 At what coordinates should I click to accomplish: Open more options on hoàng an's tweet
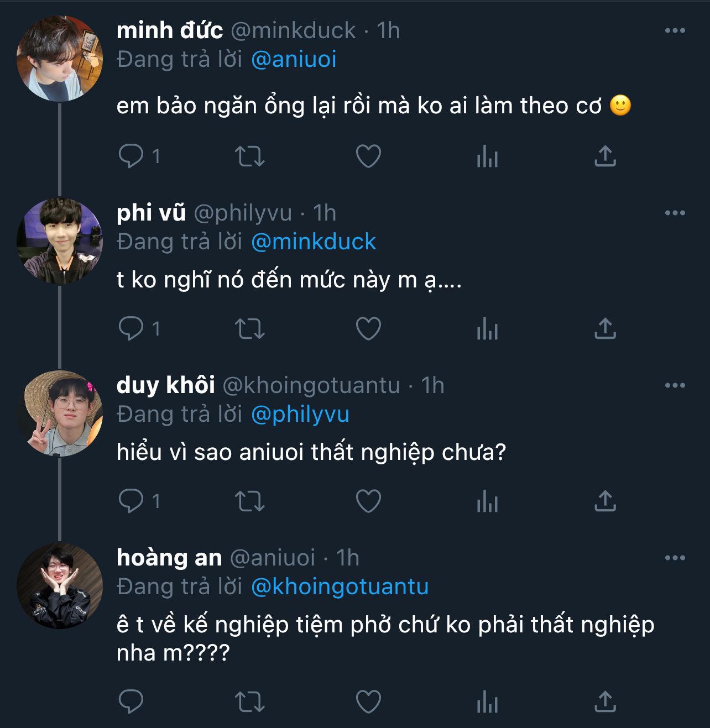pos(675,558)
